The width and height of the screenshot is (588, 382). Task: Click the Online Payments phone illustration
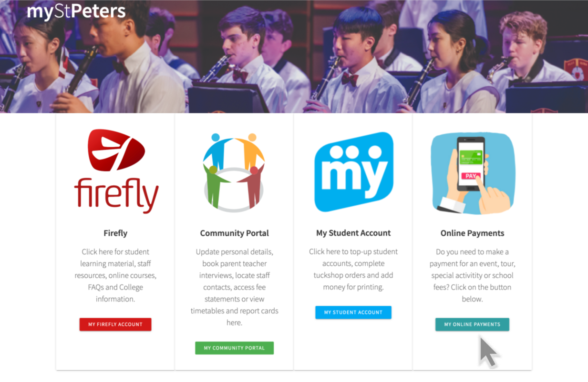pyautogui.click(x=473, y=173)
